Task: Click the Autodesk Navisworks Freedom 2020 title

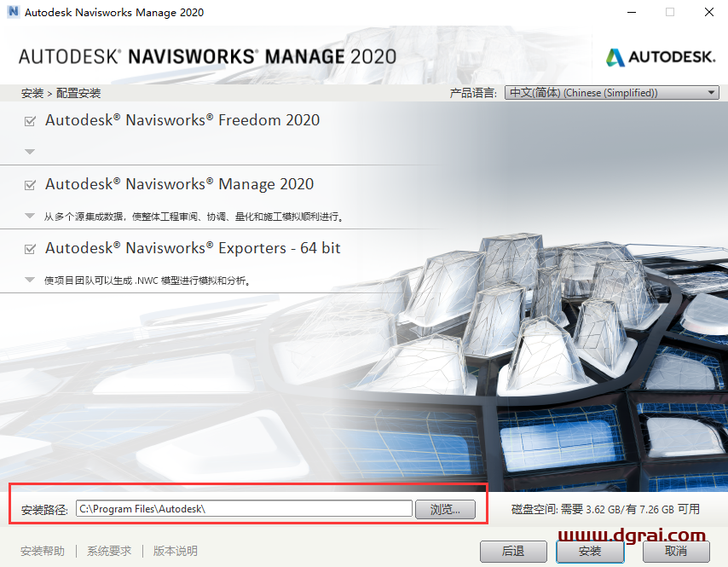Action: [x=182, y=120]
